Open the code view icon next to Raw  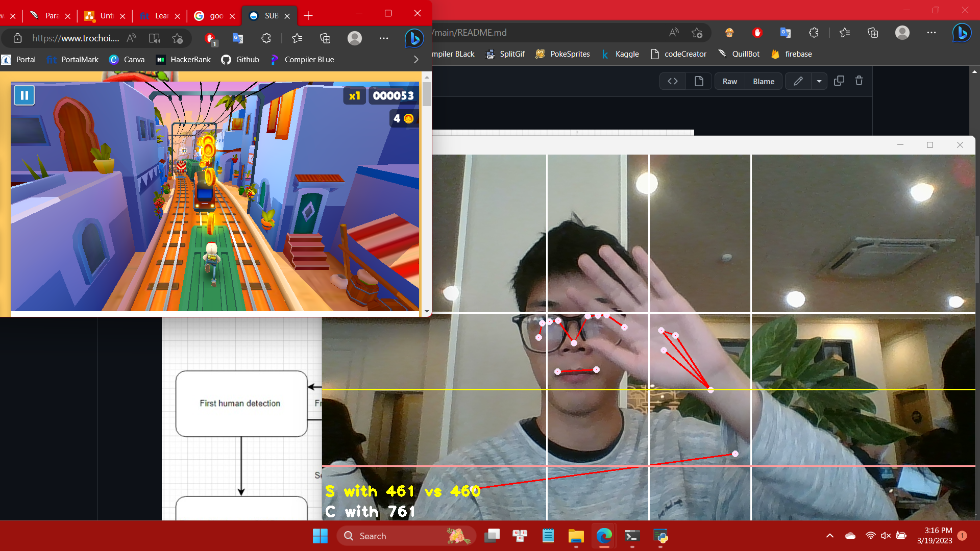tap(672, 81)
